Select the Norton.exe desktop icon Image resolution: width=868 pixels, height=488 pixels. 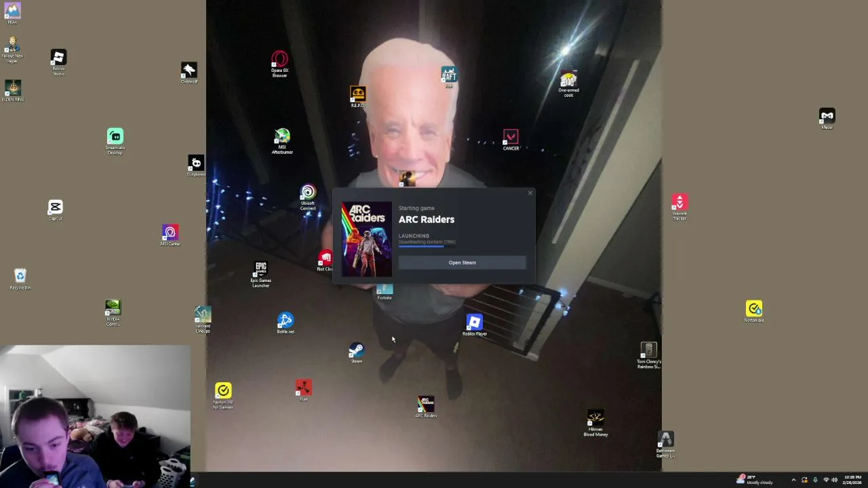(x=754, y=311)
